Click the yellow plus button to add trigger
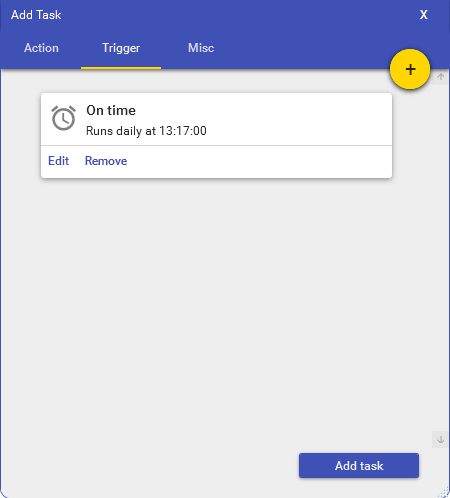450x498 pixels. [410, 69]
